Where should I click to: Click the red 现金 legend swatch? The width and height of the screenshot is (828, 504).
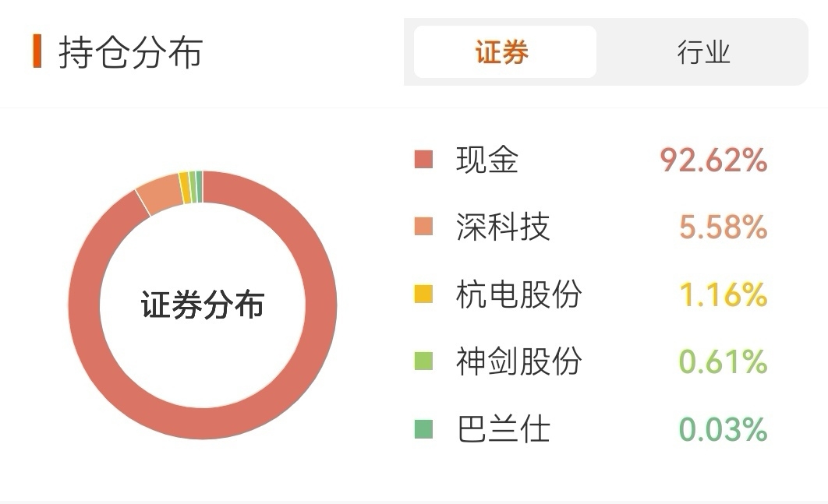423,160
